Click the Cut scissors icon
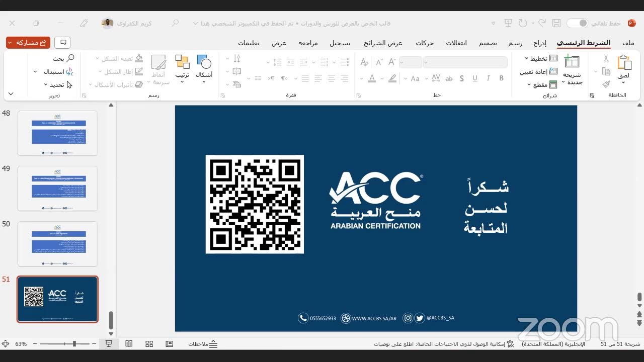The width and height of the screenshot is (644, 362). click(606, 59)
